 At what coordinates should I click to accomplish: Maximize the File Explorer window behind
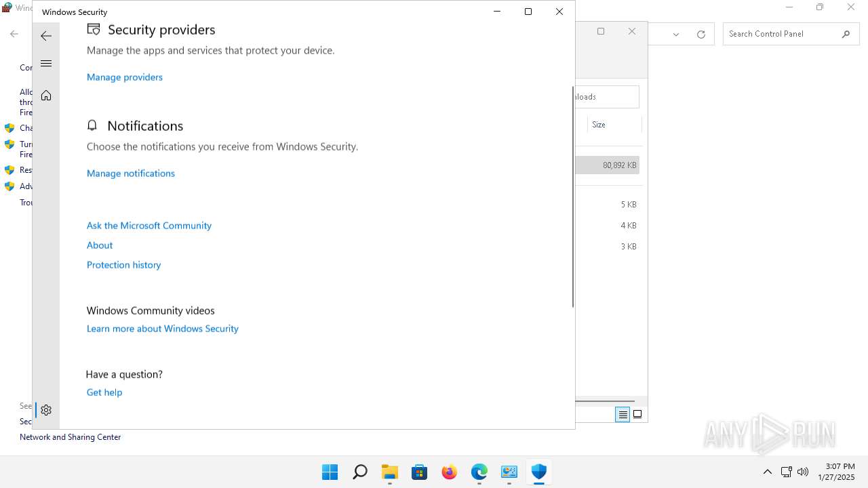pos(601,31)
